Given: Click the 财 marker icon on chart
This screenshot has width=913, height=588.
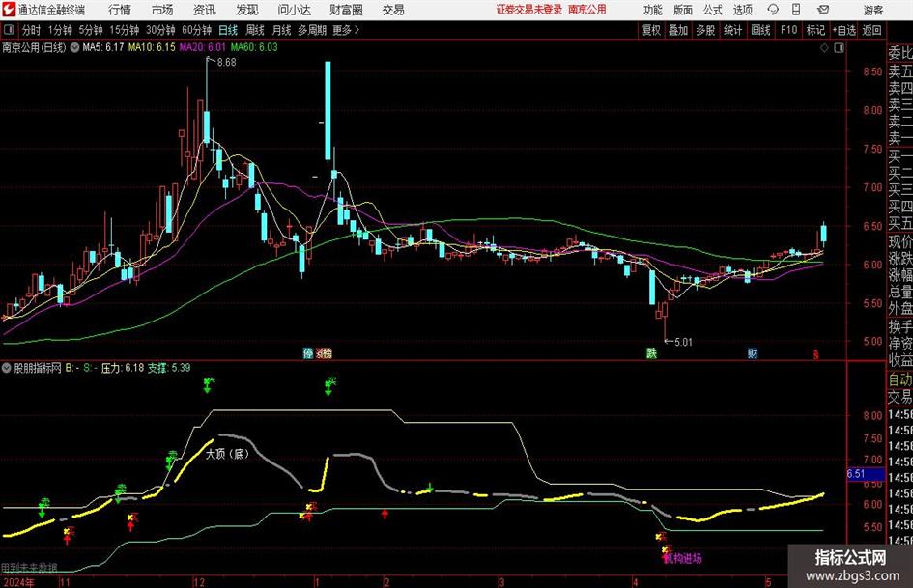Looking at the screenshot, I should coord(753,353).
